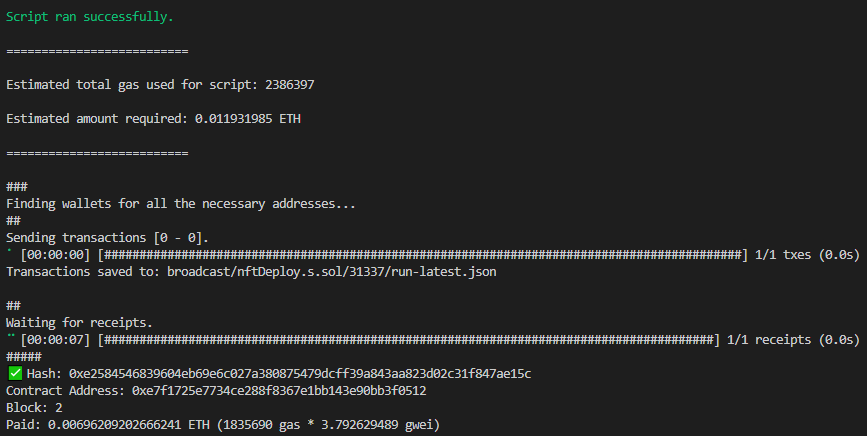The width and height of the screenshot is (867, 436).
Task: Open the run-latest.json broadcast file path
Action: [x=331, y=271]
